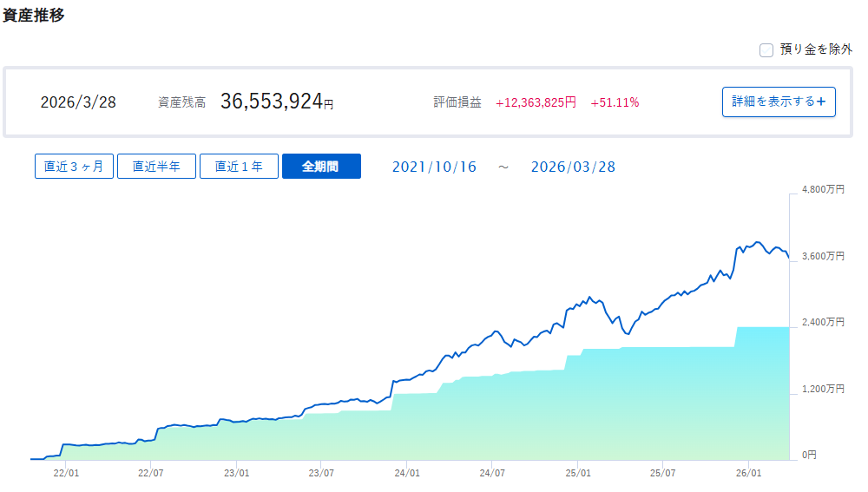Click the 3,600万円 y-axis label
This screenshot has height=492, width=868.
(x=821, y=256)
